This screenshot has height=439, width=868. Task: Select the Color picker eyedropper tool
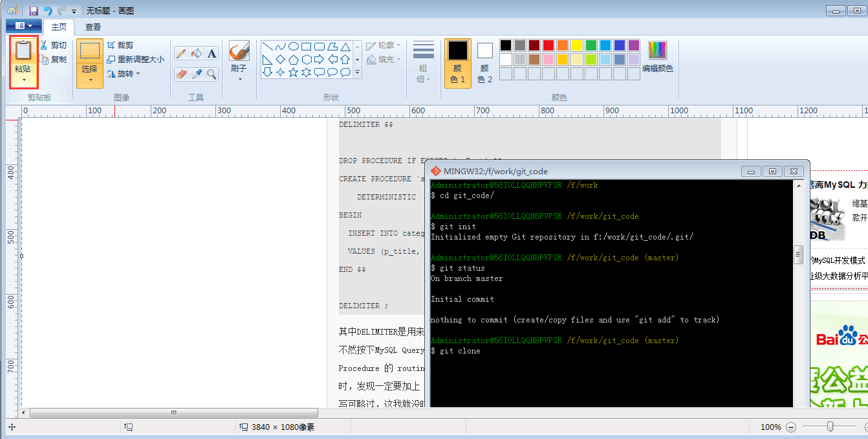(x=197, y=74)
